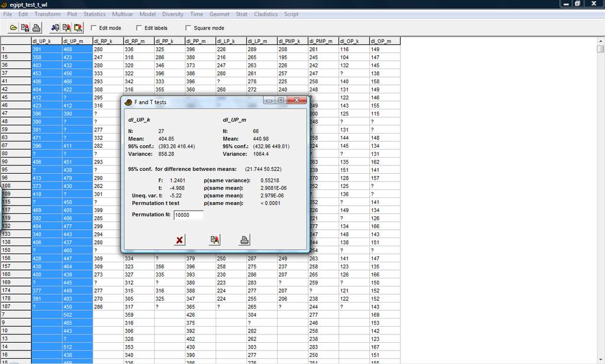Toggle the Edit labels checkbox

[x=139, y=28]
